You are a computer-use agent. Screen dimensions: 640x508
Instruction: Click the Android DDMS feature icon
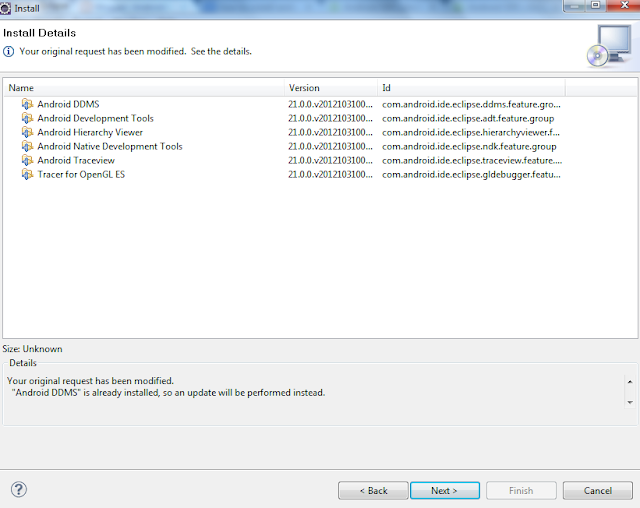click(x=27, y=104)
